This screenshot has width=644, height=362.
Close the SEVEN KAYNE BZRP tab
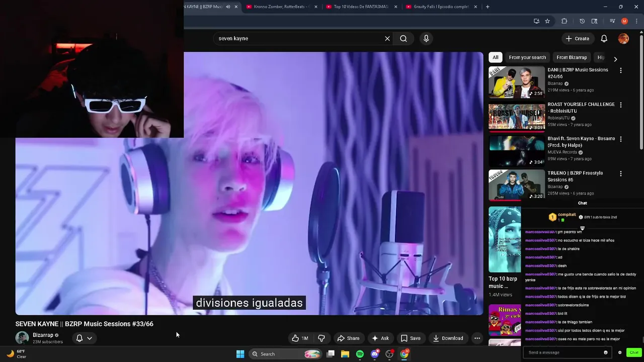click(x=236, y=7)
